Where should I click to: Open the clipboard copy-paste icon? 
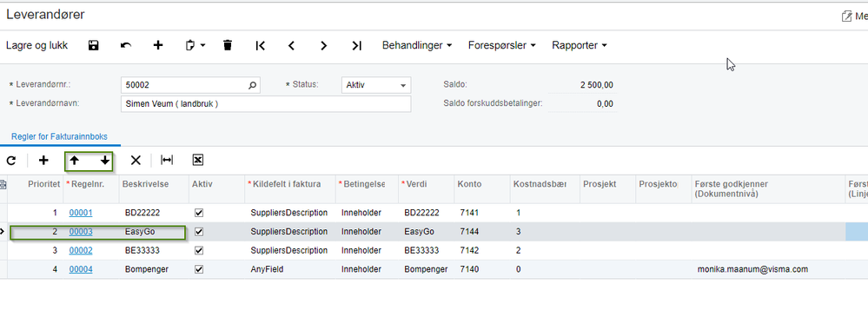tap(190, 45)
